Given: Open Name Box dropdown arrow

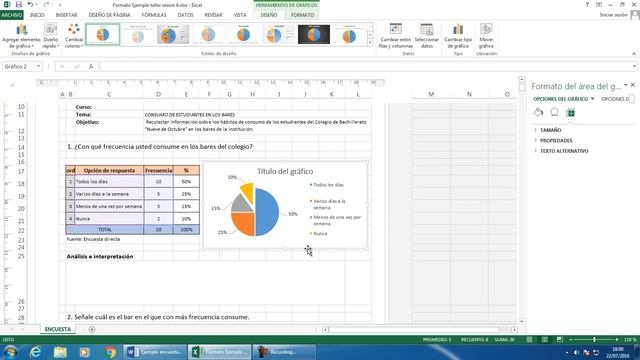Looking at the screenshot, I should pos(38,67).
